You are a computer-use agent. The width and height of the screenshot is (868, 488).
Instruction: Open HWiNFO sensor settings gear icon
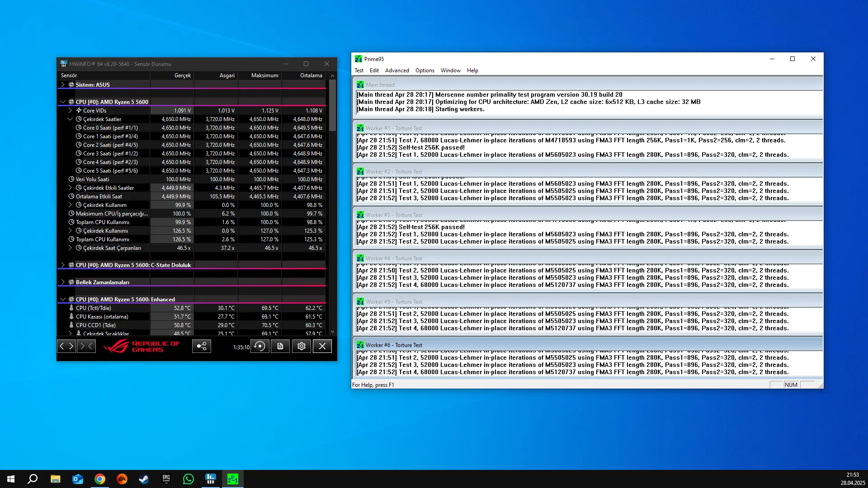tap(302, 346)
